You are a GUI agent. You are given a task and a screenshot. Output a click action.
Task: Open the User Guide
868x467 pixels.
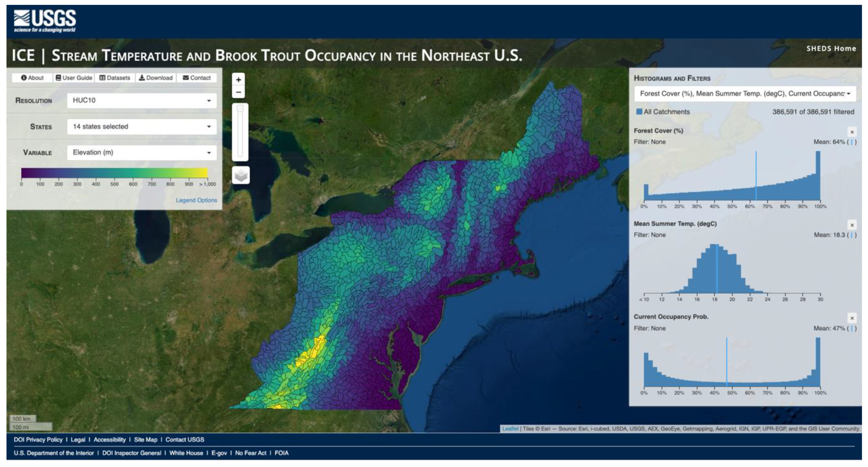pos(74,78)
